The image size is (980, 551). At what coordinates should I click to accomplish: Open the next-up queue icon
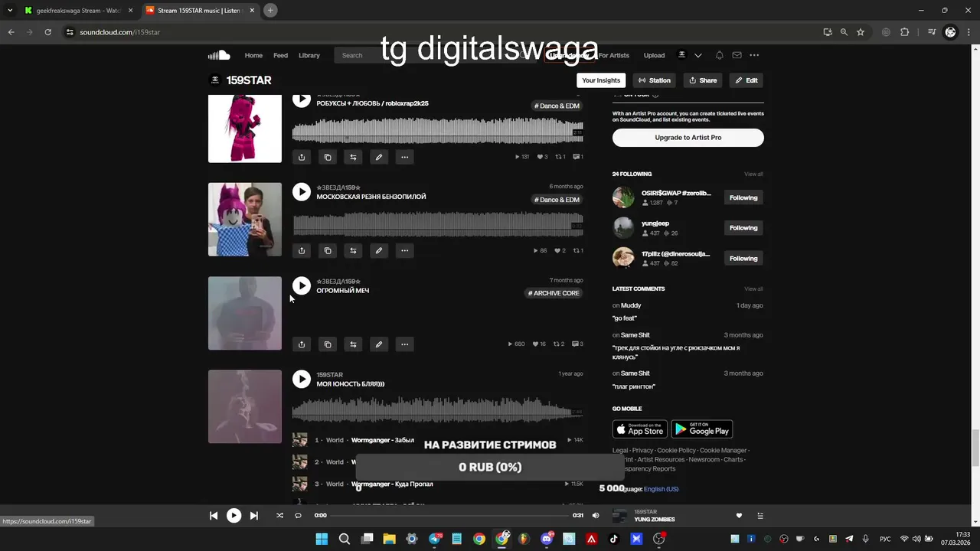[760, 516]
